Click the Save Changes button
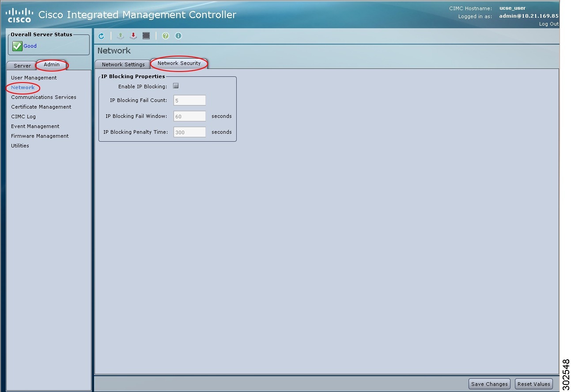Viewport: 571px width, 392px height. [x=489, y=384]
